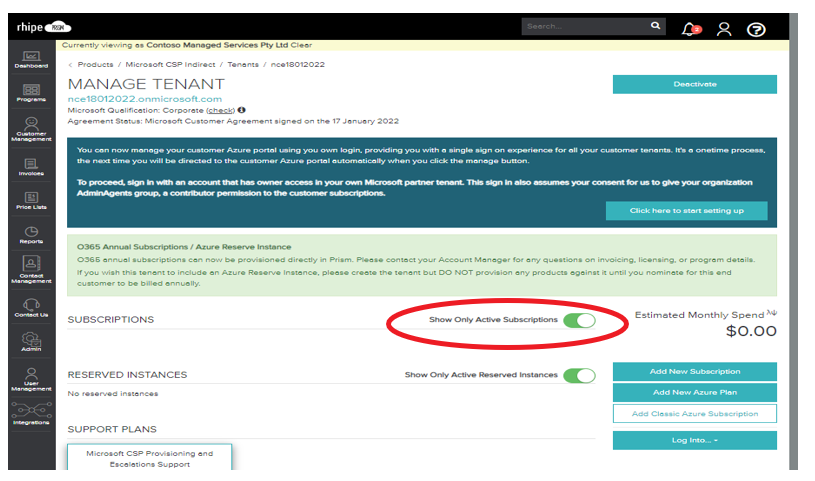Click Add Classic Azure Subscription
The height and width of the screenshot is (481, 815).
click(x=694, y=414)
